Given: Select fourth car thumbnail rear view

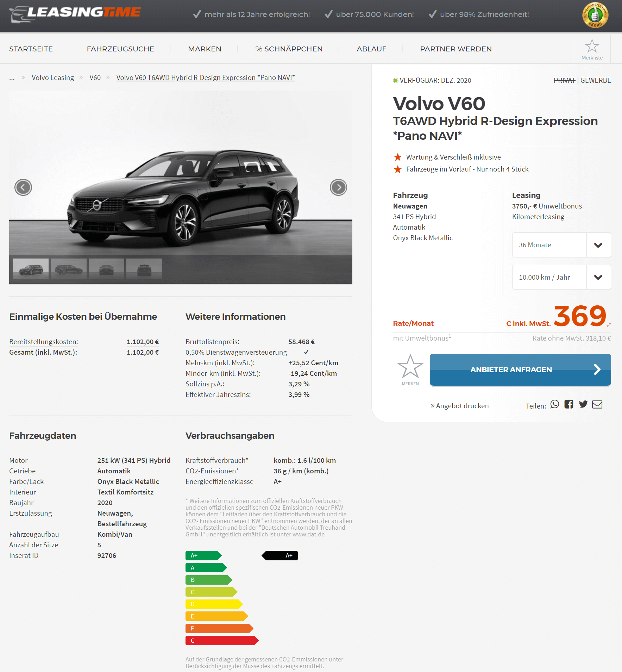Looking at the screenshot, I should [144, 269].
